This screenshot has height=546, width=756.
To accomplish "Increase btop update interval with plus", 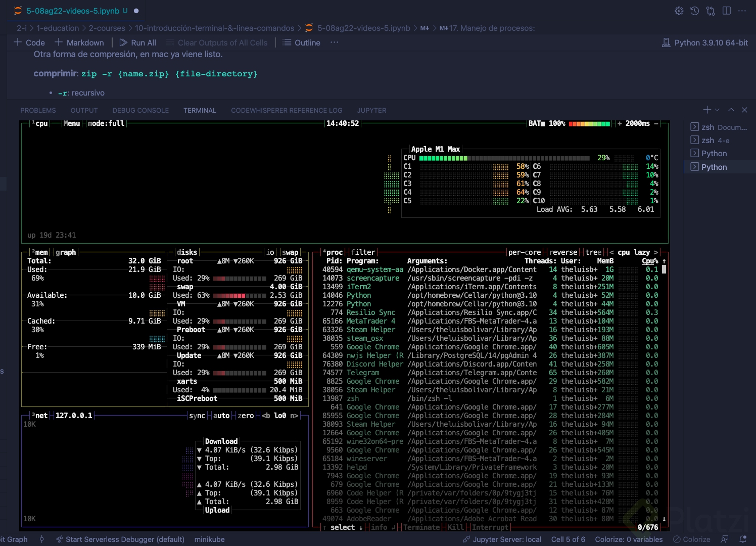I will 620,123.
